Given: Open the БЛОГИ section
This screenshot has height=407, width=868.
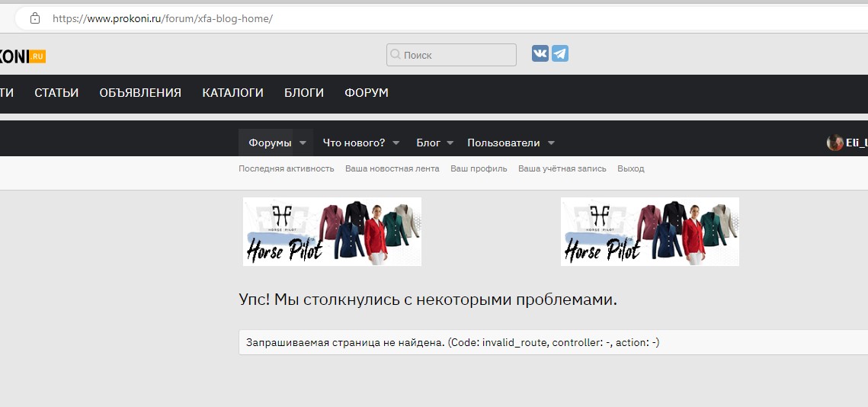Looking at the screenshot, I should [x=304, y=93].
